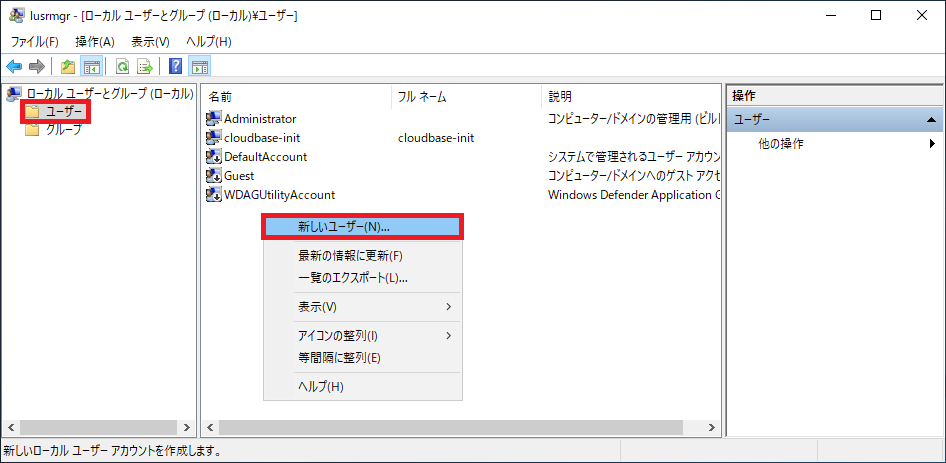Click the Windows Defender Application description
Image resolution: width=946 pixels, height=463 pixels.
pyautogui.click(x=633, y=195)
